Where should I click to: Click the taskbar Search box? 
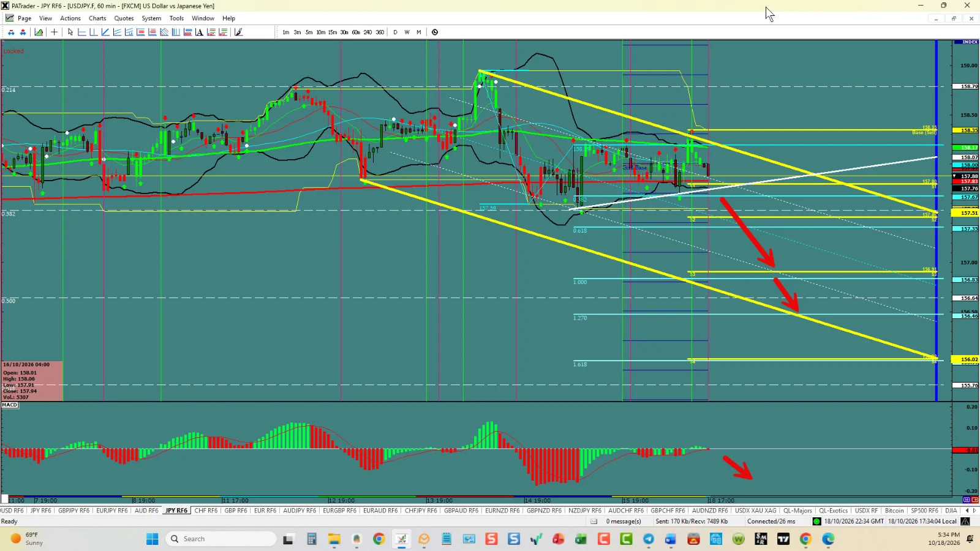click(221, 539)
